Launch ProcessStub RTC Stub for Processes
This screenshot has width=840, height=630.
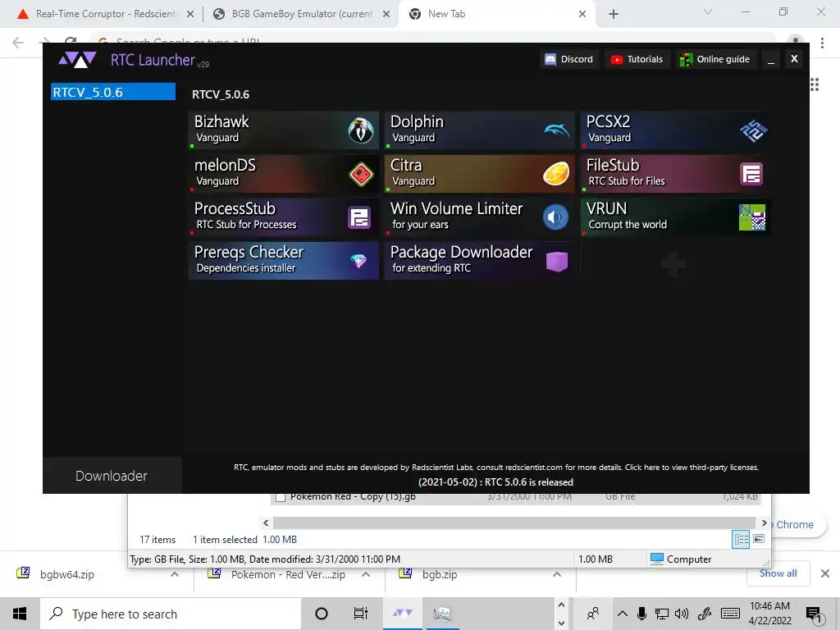pos(283,217)
